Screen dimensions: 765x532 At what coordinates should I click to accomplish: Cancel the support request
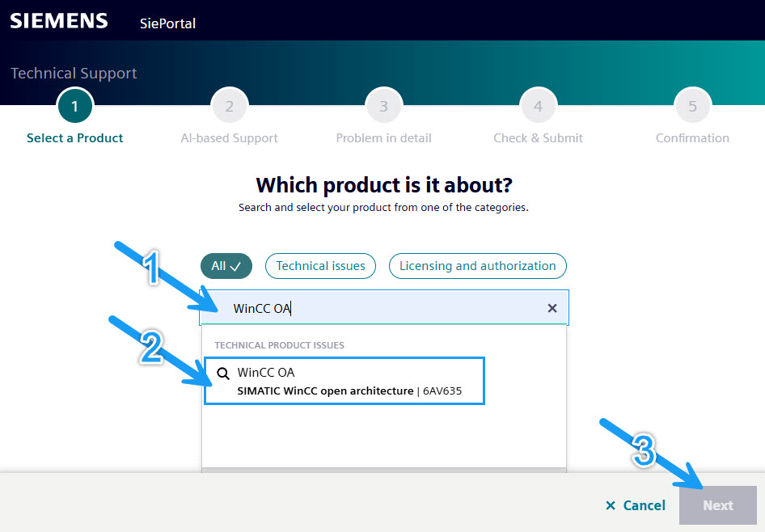click(636, 505)
